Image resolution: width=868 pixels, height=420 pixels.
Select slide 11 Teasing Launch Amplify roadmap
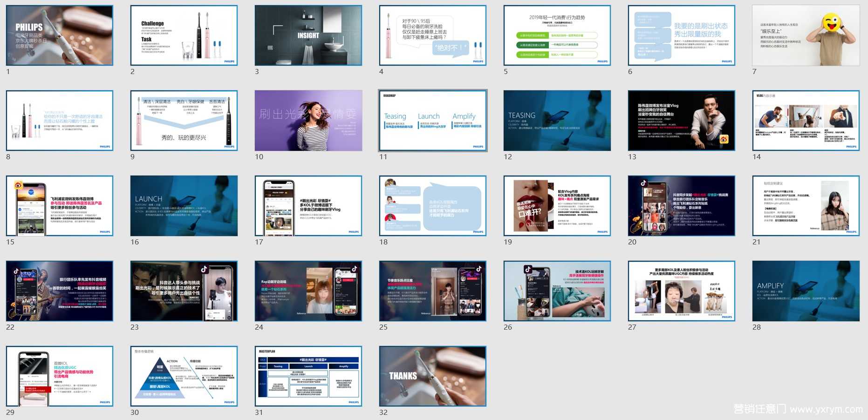(x=433, y=121)
